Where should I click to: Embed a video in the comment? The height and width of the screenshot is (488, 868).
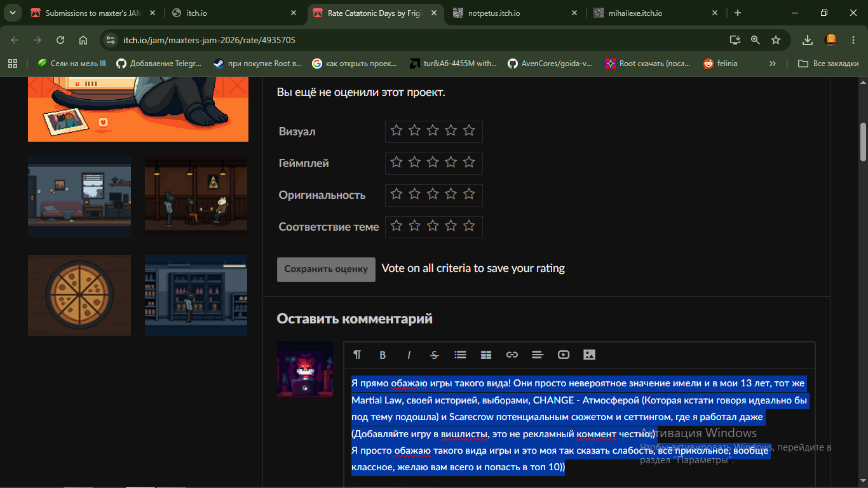564,355
